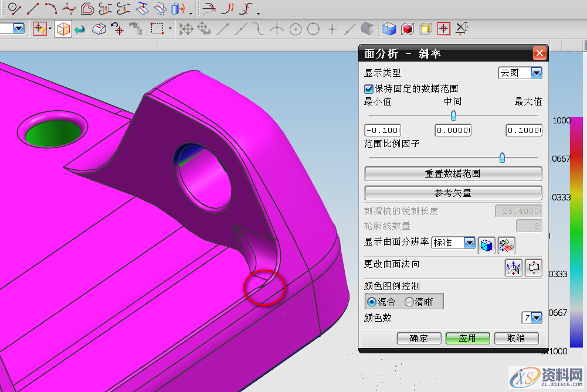Select the line drawing tool in top toolbar
Image resolution: width=587 pixels, height=392 pixels.
[33, 8]
